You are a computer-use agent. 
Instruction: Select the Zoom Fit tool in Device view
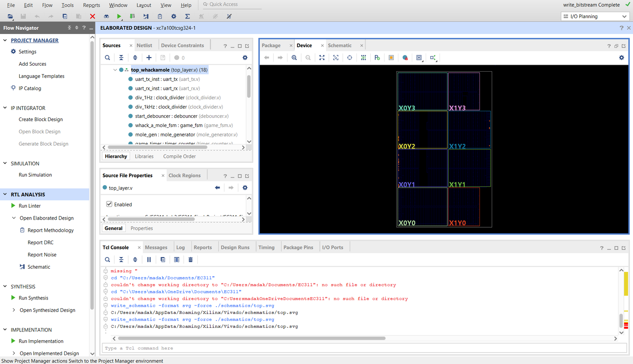322,57
